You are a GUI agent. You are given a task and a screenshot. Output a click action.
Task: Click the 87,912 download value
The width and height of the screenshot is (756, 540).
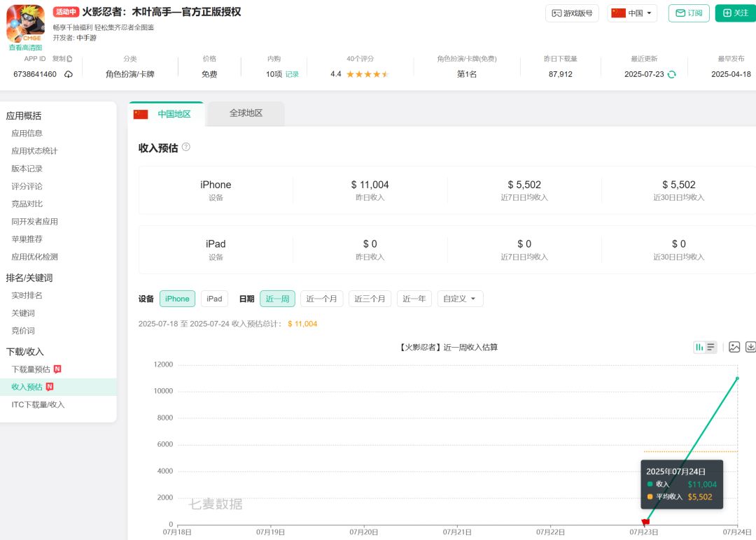coord(560,74)
